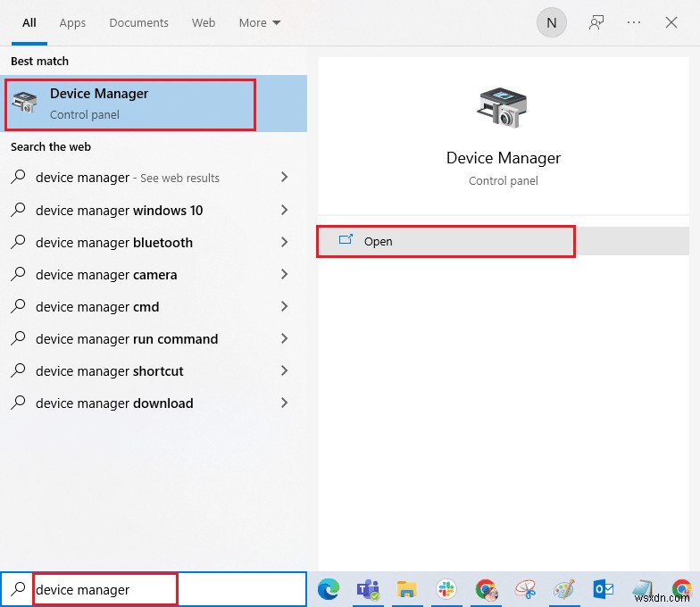
Task: Expand arrow for device manager web results
Action: coord(284,177)
